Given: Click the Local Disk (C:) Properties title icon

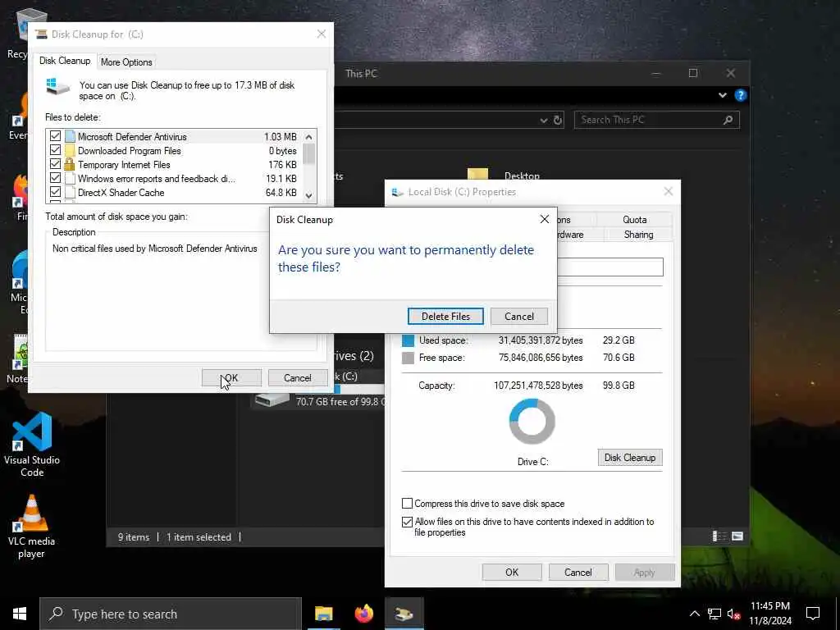Looking at the screenshot, I should coord(398,192).
